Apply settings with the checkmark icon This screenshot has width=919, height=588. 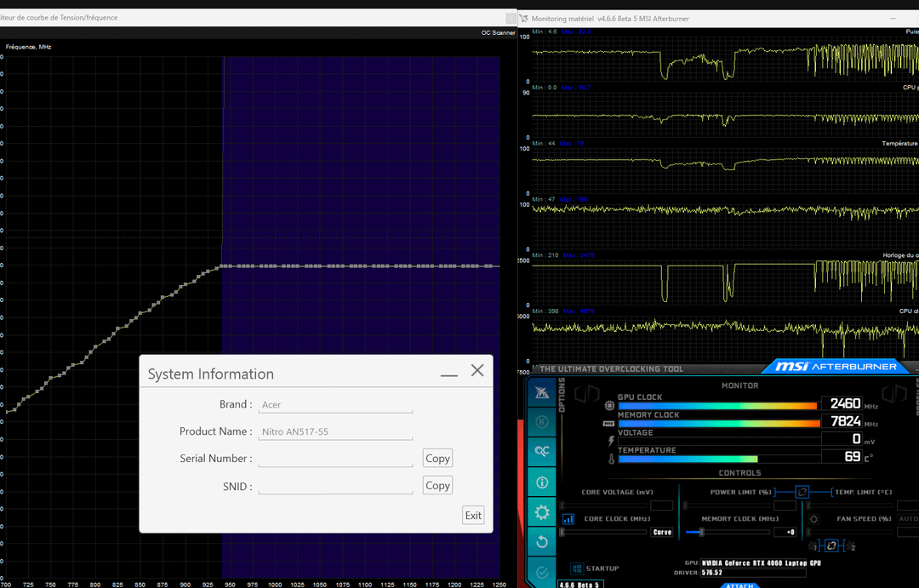(x=541, y=572)
